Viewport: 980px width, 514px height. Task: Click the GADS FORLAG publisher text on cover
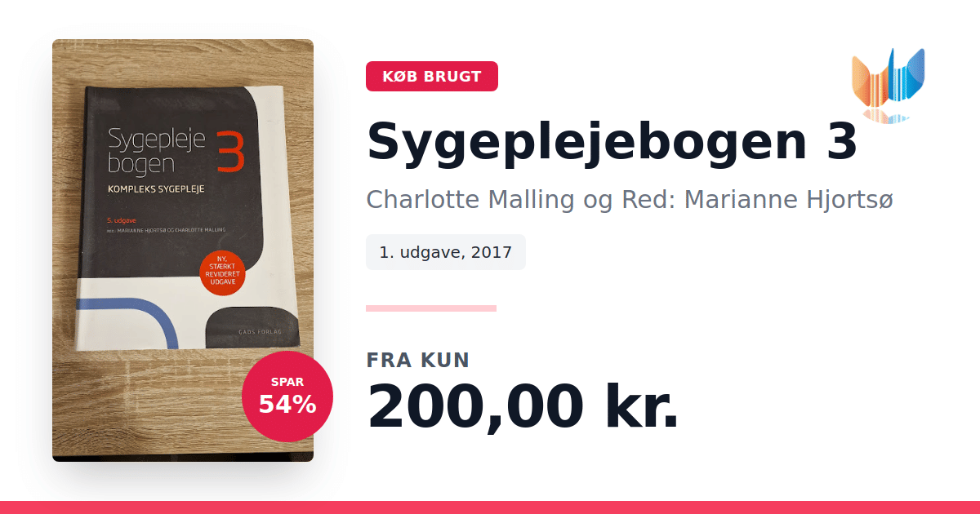pos(259,331)
